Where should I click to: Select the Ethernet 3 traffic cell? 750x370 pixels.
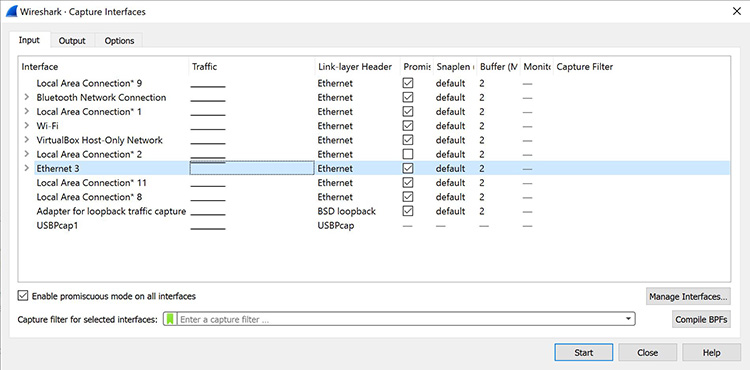[x=252, y=168]
